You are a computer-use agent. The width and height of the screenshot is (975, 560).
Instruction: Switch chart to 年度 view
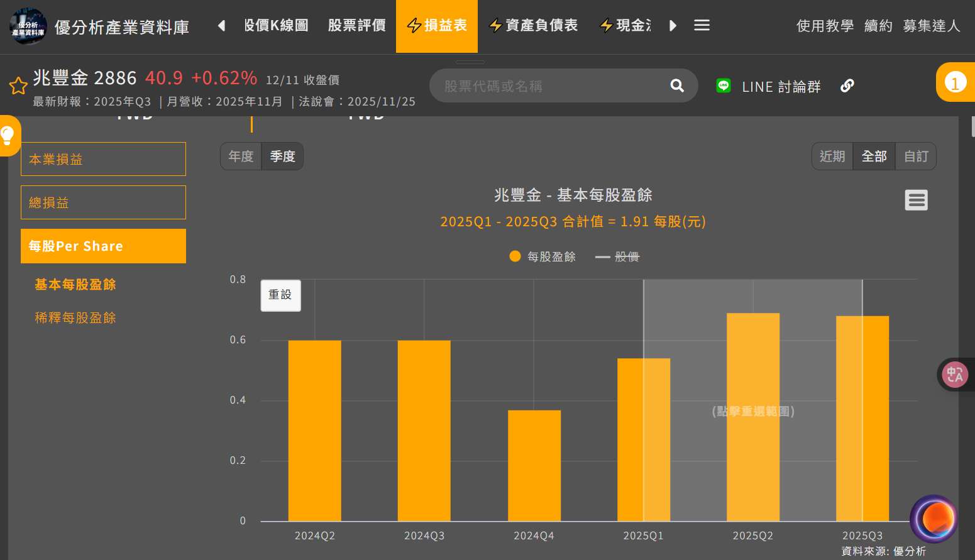click(x=241, y=156)
